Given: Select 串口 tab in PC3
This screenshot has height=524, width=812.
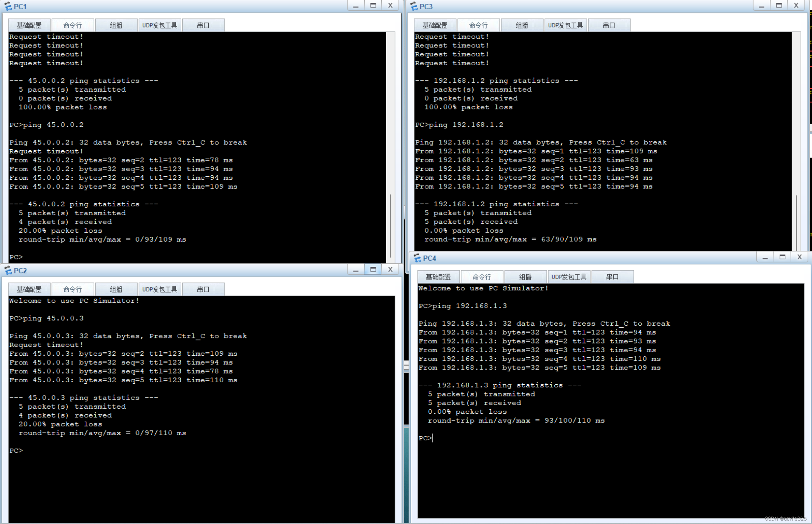Looking at the screenshot, I should coord(609,25).
